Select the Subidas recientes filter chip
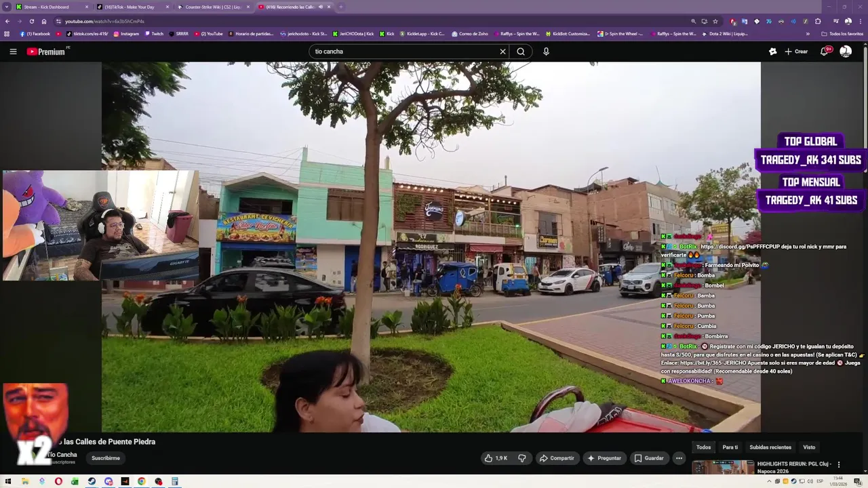Image resolution: width=868 pixels, height=488 pixels. point(770,447)
